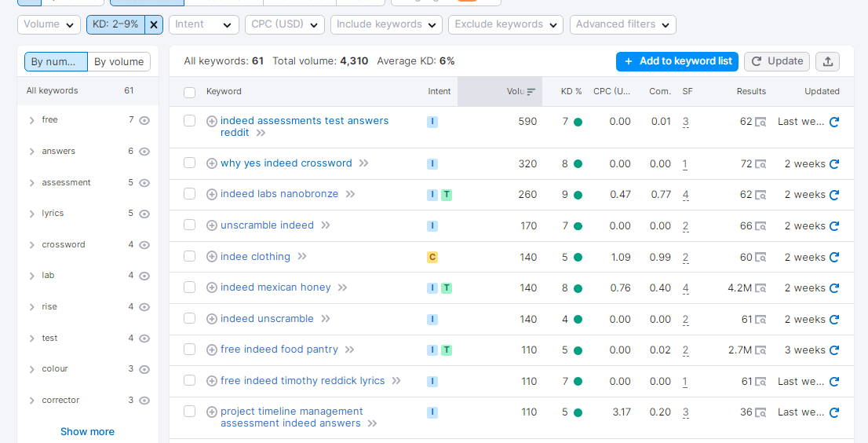Sort by Volume column sort icon
Screen dimensions: 868x443
coord(531,92)
